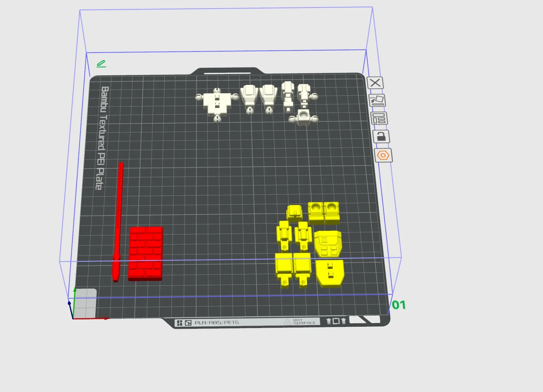Screen dimensions: 543x392
Task: Click the Bambu Textured PEI Plate label
Action: click(102, 138)
